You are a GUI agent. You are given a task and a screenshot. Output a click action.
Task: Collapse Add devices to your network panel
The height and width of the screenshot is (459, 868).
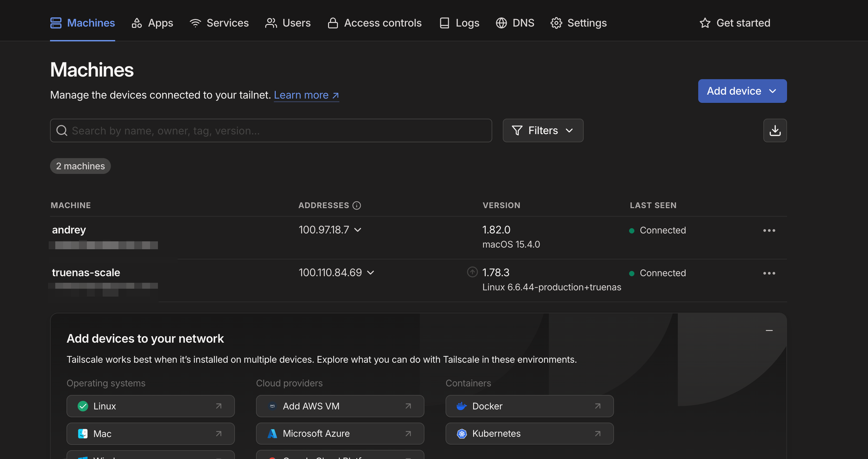pos(769,331)
